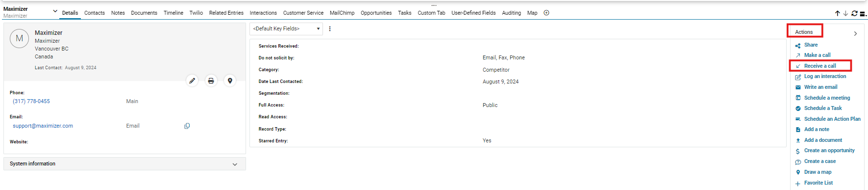Click the Make a call link
The height and width of the screenshot is (190, 868).
point(817,55)
